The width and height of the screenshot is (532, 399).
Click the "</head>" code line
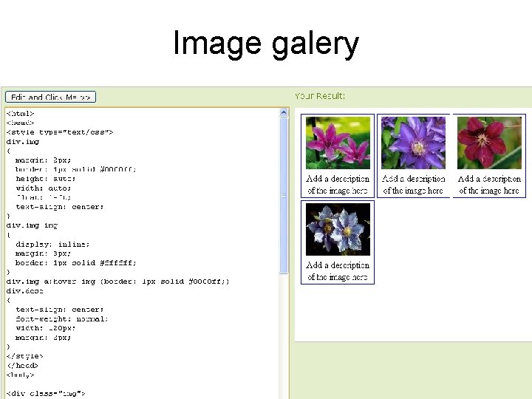pyautogui.click(x=22, y=366)
